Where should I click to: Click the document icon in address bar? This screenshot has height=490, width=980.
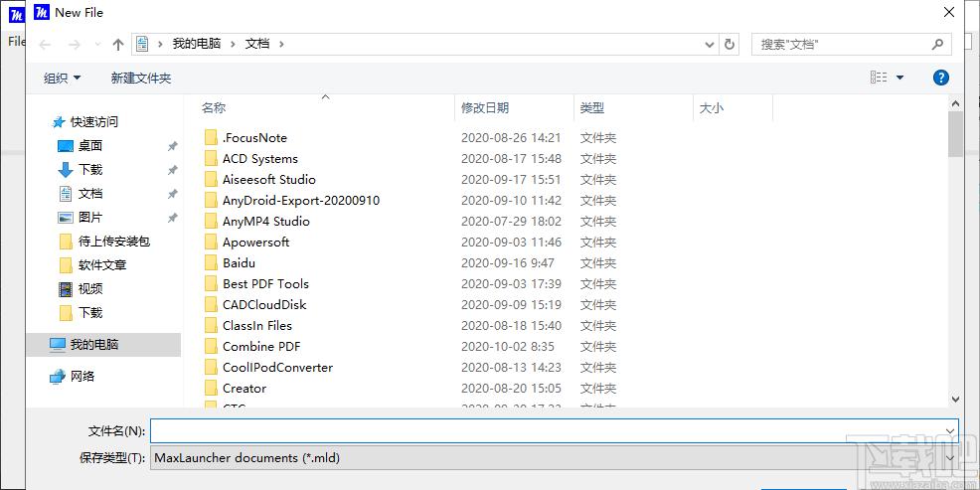click(x=142, y=44)
